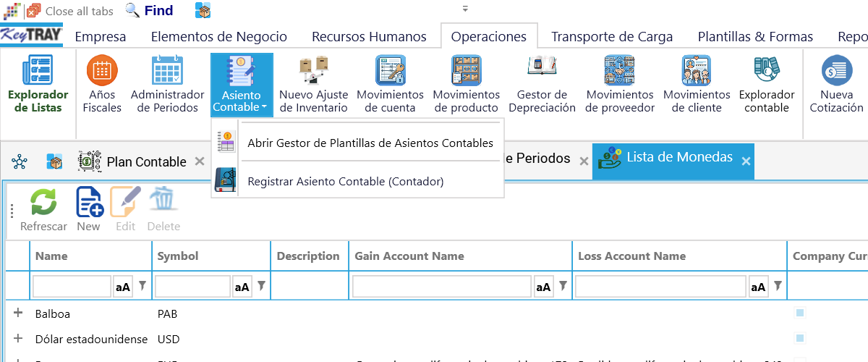Click the KeyTRAY logo
The image size is (868, 362).
click(x=32, y=35)
